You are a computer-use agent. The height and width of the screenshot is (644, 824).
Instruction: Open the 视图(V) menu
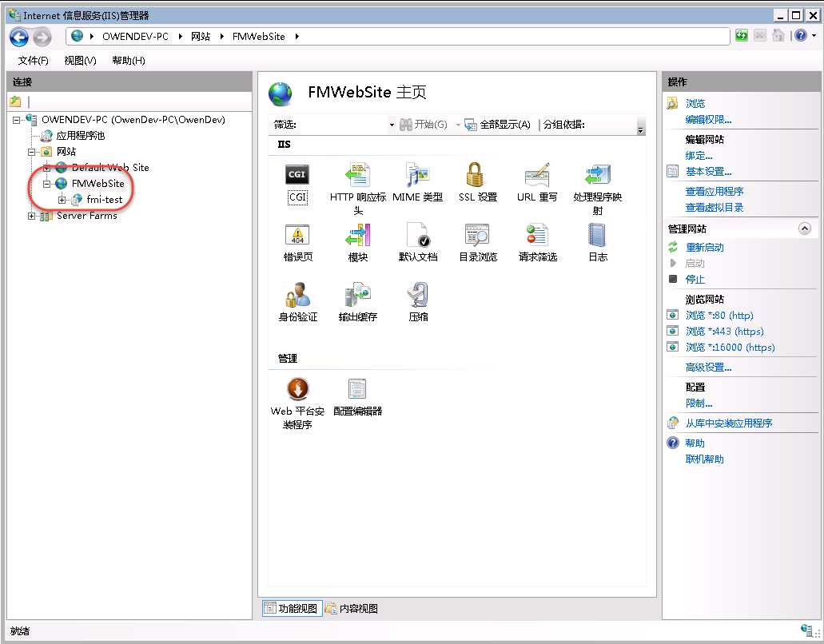pyautogui.click(x=80, y=61)
